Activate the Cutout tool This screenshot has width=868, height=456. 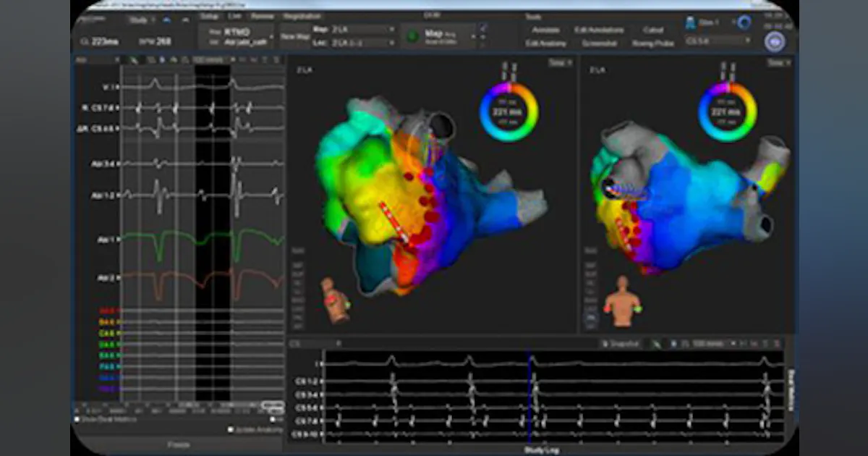click(653, 30)
